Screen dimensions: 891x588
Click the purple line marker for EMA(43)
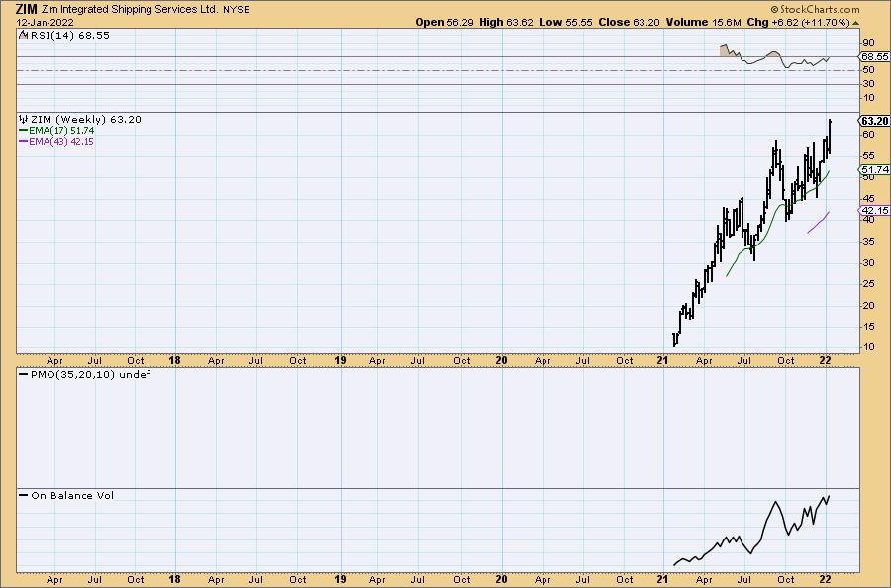coord(24,141)
